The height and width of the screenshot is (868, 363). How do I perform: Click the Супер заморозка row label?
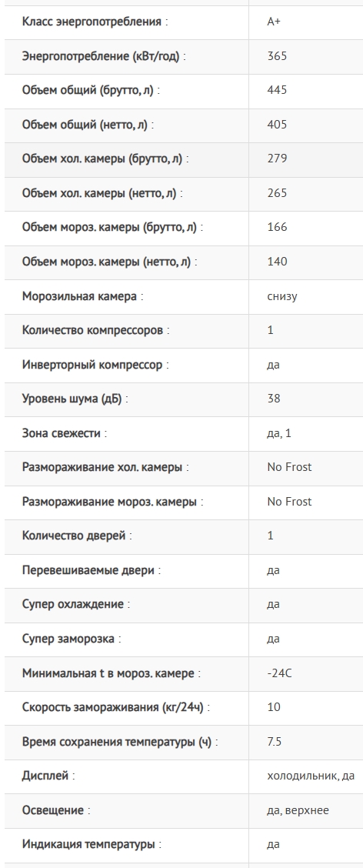pos(72,639)
